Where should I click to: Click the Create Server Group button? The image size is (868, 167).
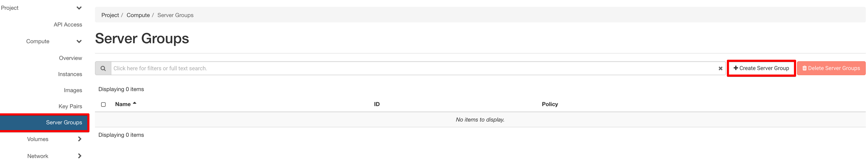(761, 69)
